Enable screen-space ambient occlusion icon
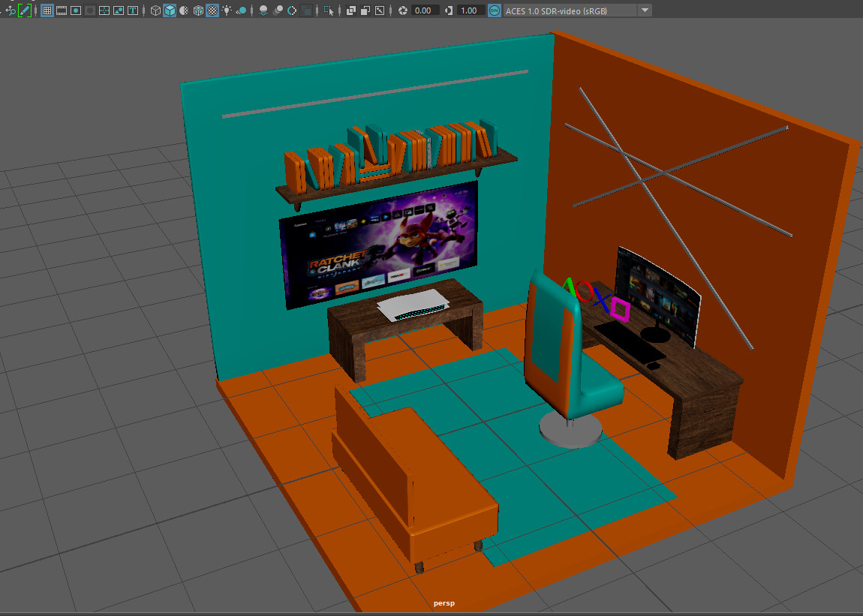 [262, 11]
